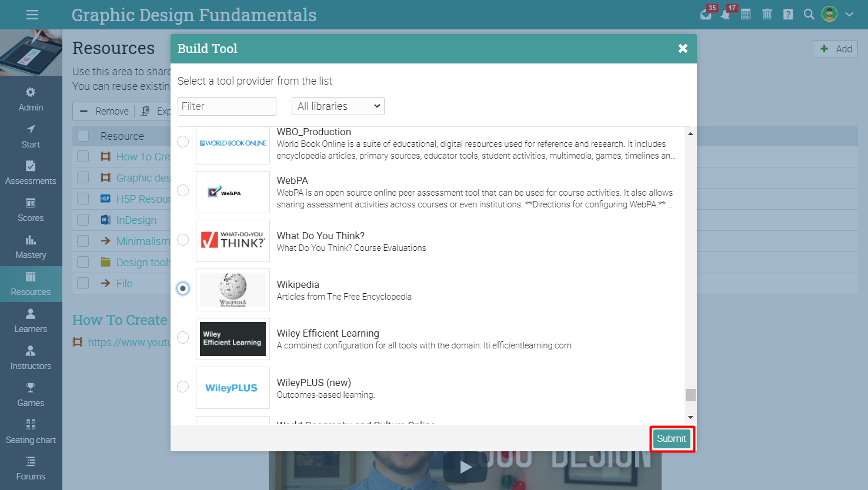
Task: Click the Remove button in toolbar
Action: click(x=104, y=111)
